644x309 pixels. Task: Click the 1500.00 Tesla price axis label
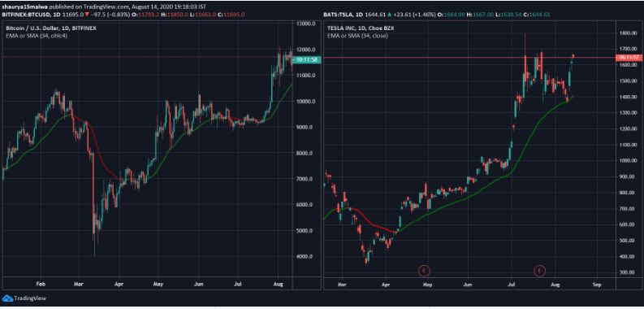[x=629, y=81]
